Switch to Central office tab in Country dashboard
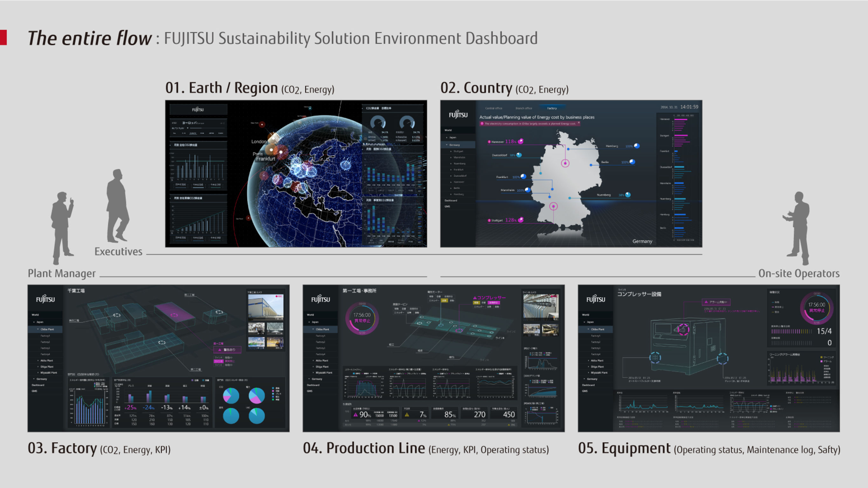This screenshot has width=868, height=488. [494, 108]
